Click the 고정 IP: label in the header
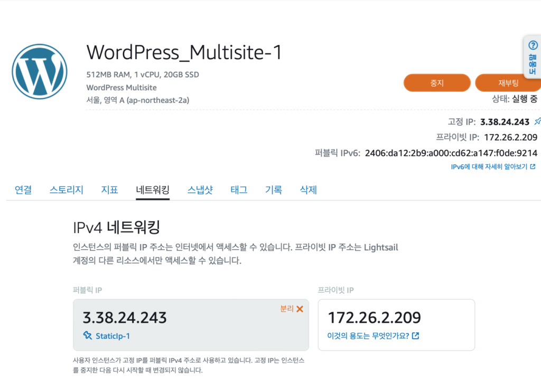The image size is (541, 392). 462,122
